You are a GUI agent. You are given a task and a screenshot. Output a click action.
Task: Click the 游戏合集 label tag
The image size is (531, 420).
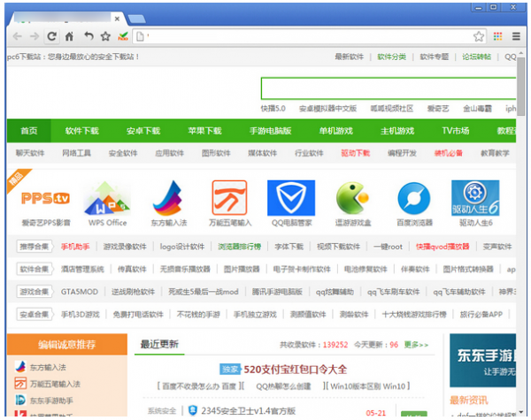pos(34,292)
